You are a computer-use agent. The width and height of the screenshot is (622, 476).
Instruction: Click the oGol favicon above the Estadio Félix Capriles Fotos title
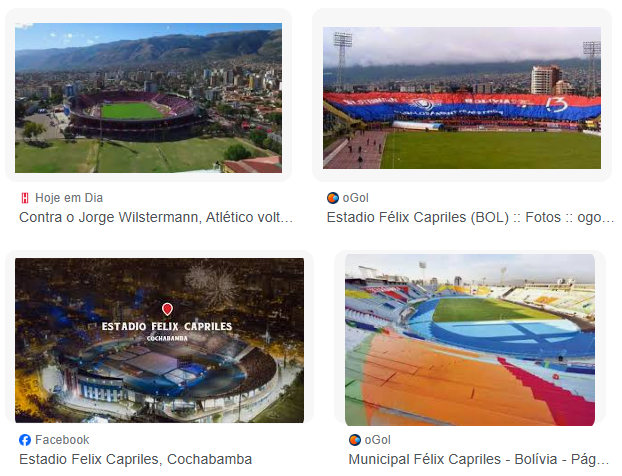pyautogui.click(x=332, y=198)
